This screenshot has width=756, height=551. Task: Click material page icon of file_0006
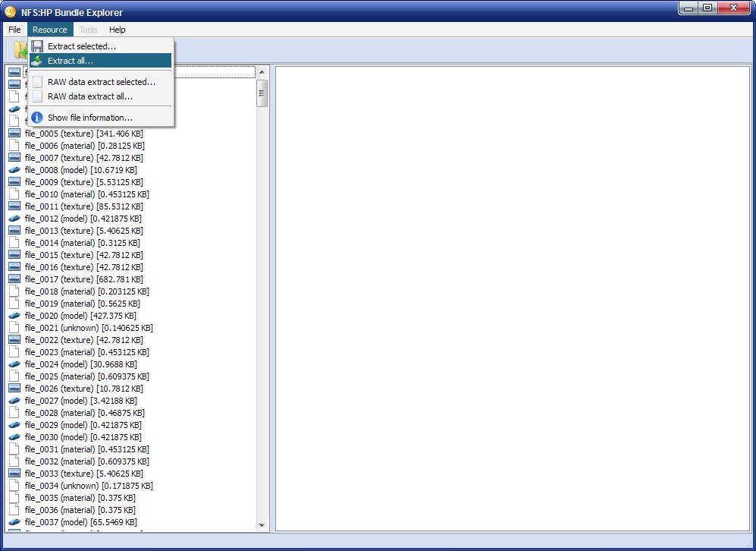click(14, 146)
